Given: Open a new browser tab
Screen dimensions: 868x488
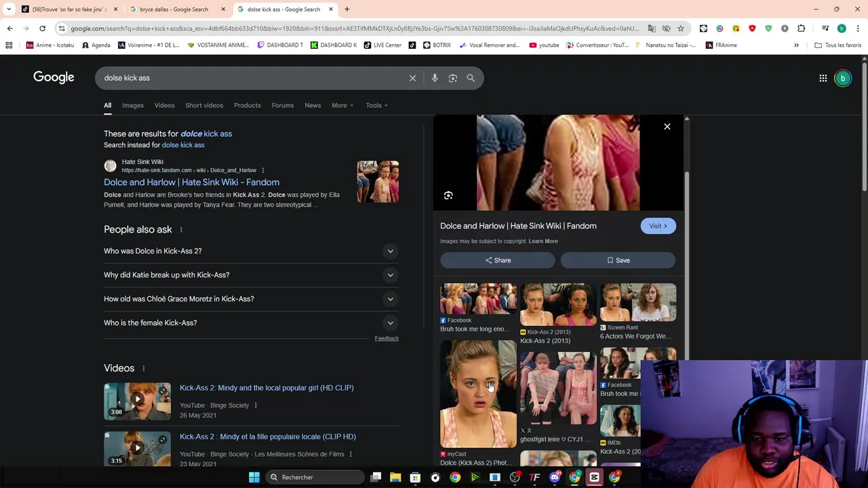Looking at the screenshot, I should 347,9.
